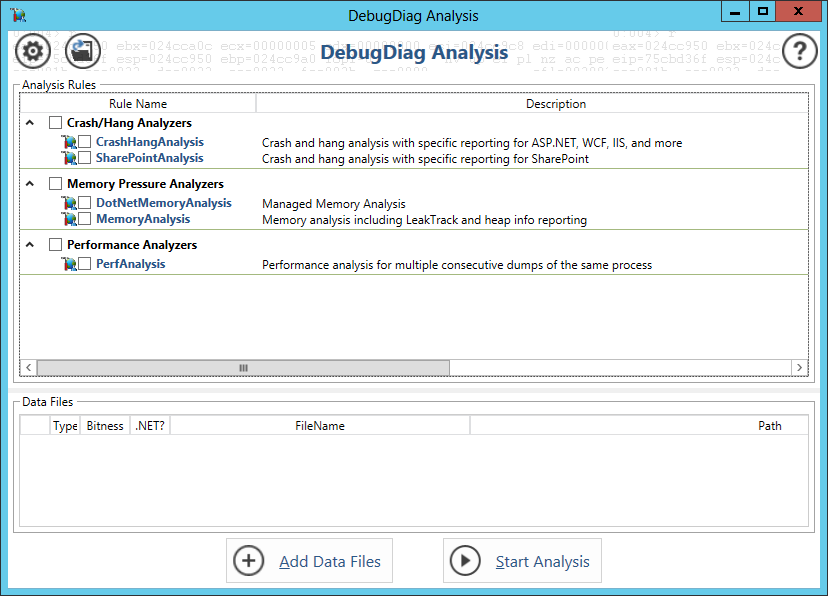The width and height of the screenshot is (828, 596).
Task: Select the Crash/Hang Analyzers group label
Action: [129, 123]
